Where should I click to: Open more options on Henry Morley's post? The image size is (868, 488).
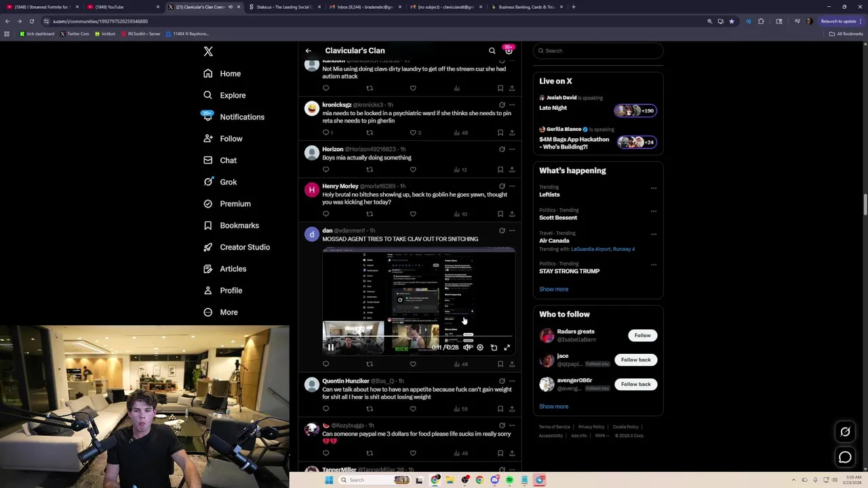[512, 186]
